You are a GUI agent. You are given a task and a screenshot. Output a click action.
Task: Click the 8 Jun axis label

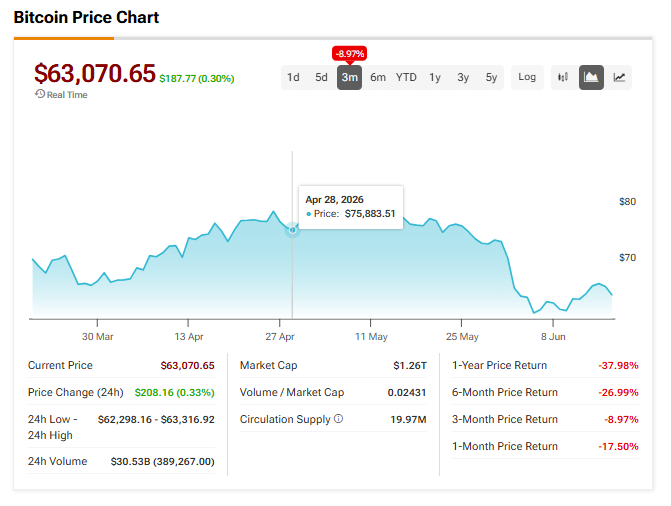(x=553, y=336)
